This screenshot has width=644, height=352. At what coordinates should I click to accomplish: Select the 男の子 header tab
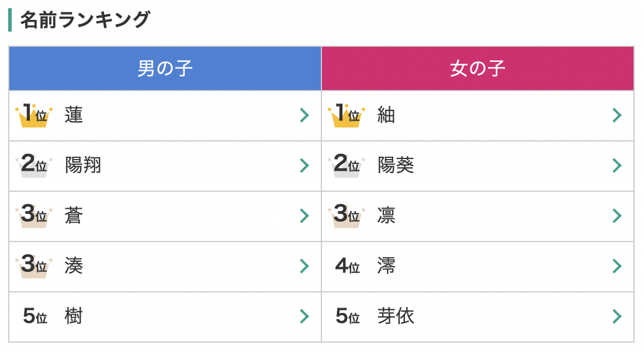pyautogui.click(x=165, y=69)
